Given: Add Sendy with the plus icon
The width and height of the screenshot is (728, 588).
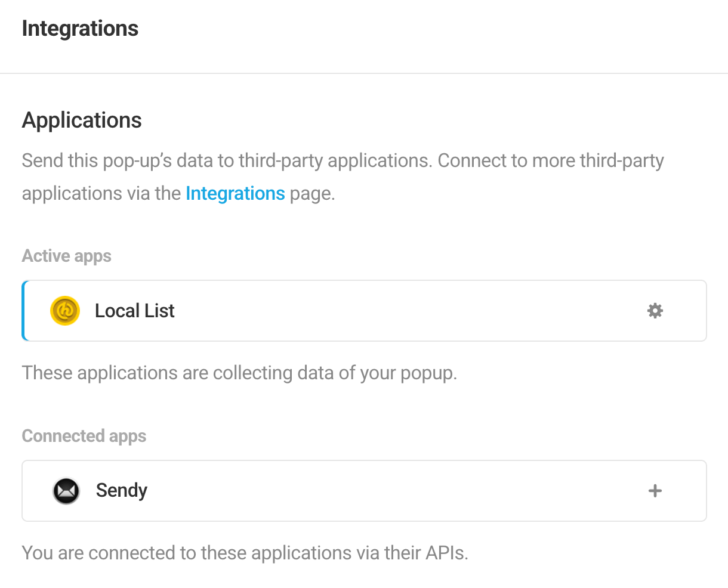Looking at the screenshot, I should tap(655, 491).
